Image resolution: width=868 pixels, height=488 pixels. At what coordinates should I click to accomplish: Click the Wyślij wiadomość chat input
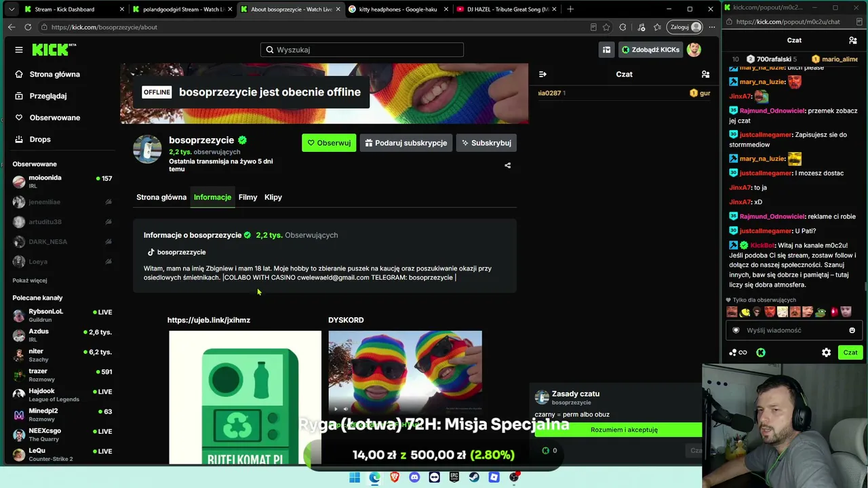793,330
